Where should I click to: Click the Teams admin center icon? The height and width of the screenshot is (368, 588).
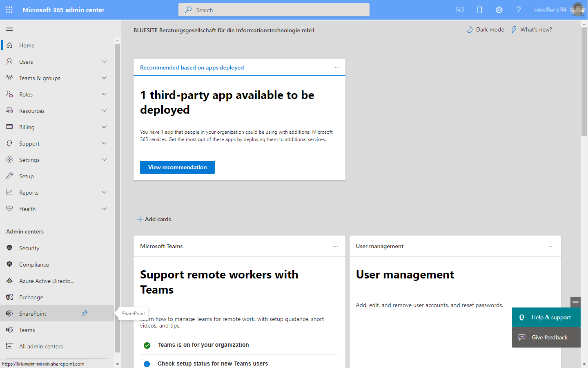(9, 330)
